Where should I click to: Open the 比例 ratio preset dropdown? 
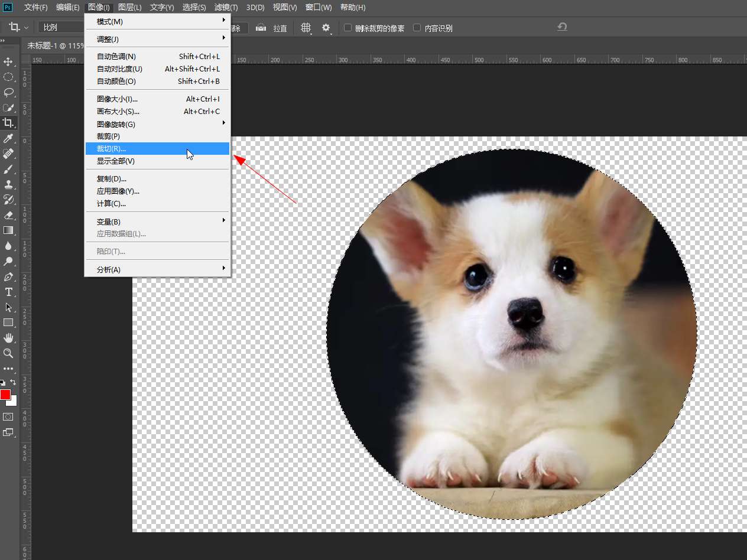[61, 27]
